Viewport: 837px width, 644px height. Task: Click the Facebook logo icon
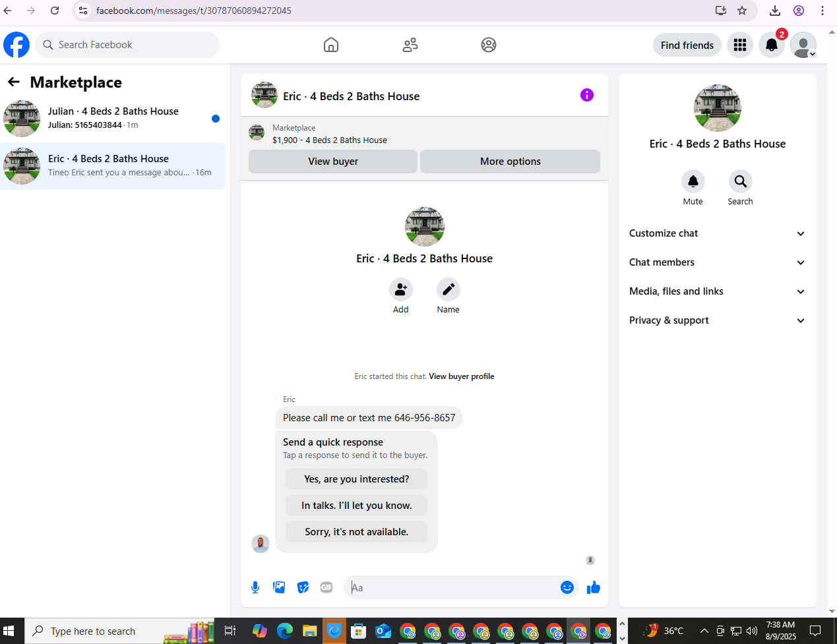16,45
